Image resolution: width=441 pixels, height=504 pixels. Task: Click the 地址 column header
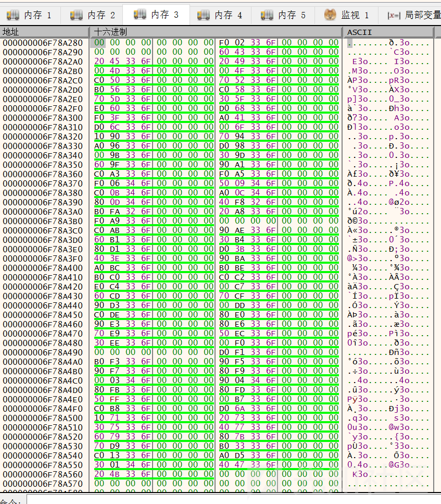tap(44, 32)
